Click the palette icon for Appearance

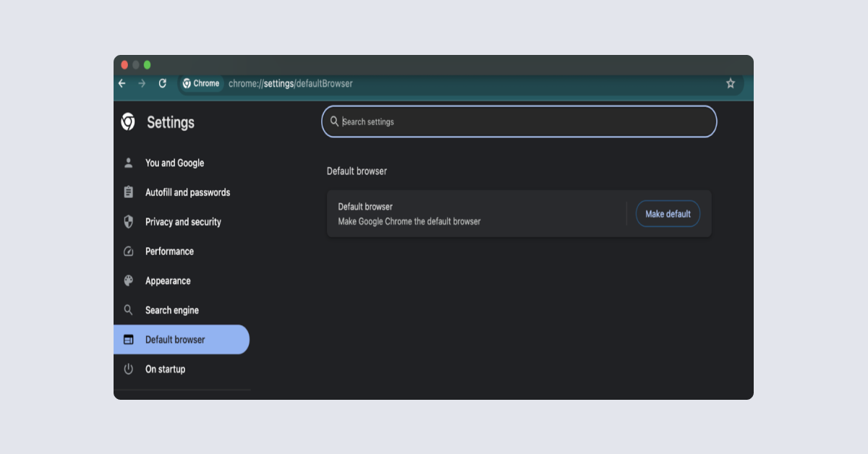tap(129, 280)
